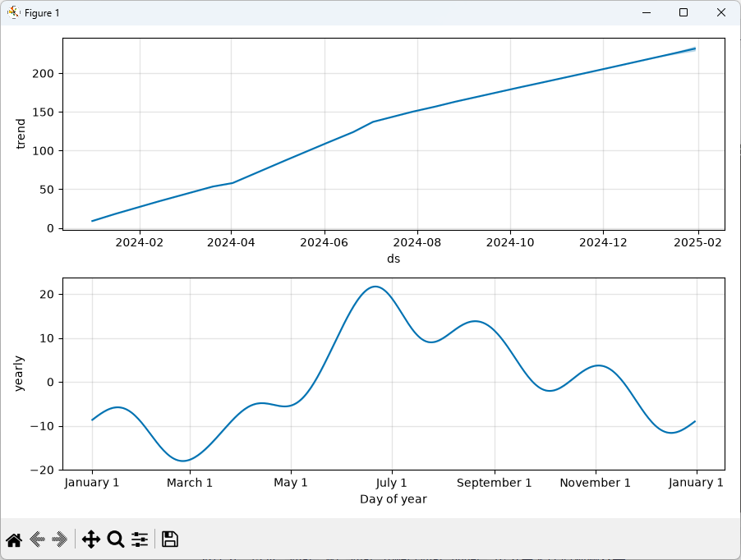The image size is (741, 560).
Task: Activate the Zoom to rectangle tool
Action: click(116, 539)
